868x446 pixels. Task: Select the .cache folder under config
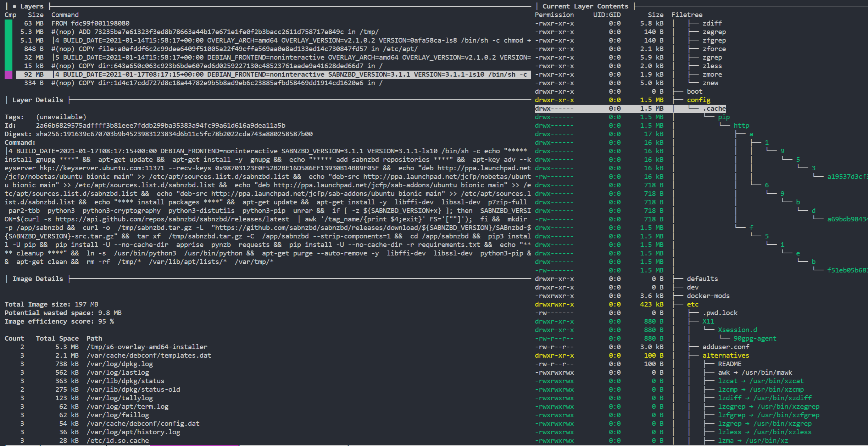pyautogui.click(x=713, y=108)
